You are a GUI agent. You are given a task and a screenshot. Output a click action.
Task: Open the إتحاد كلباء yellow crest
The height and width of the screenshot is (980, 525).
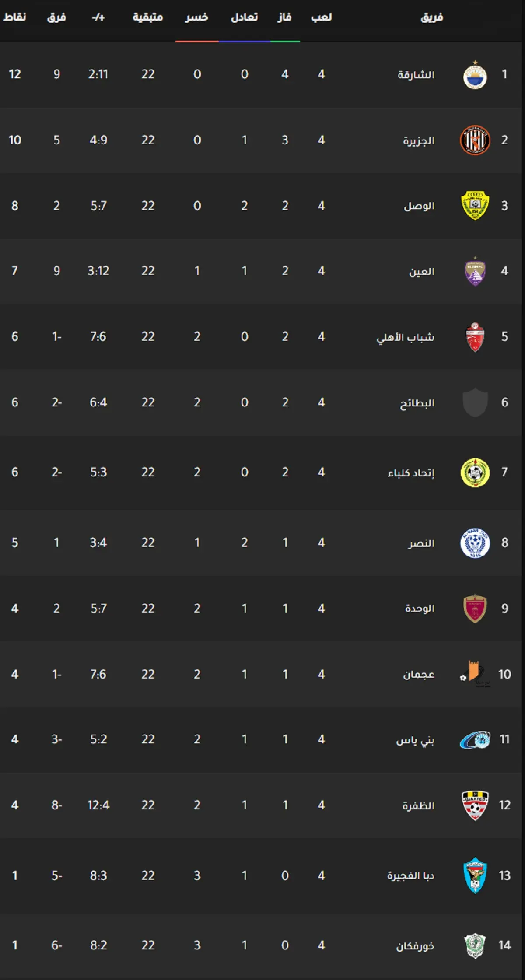tap(475, 472)
